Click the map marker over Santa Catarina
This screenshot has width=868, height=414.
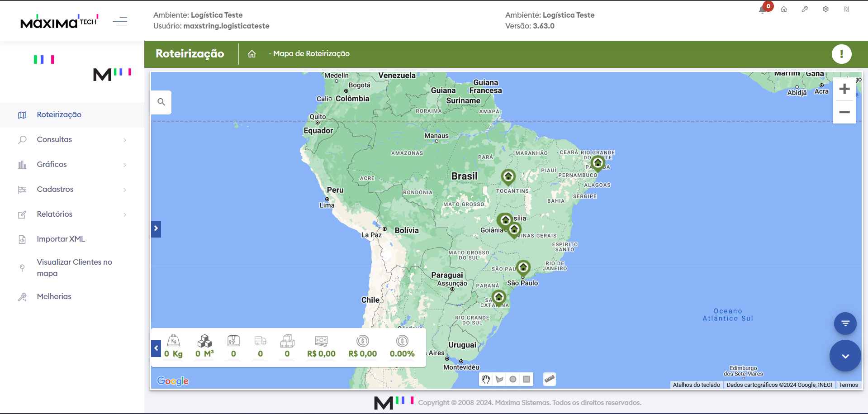tap(499, 298)
